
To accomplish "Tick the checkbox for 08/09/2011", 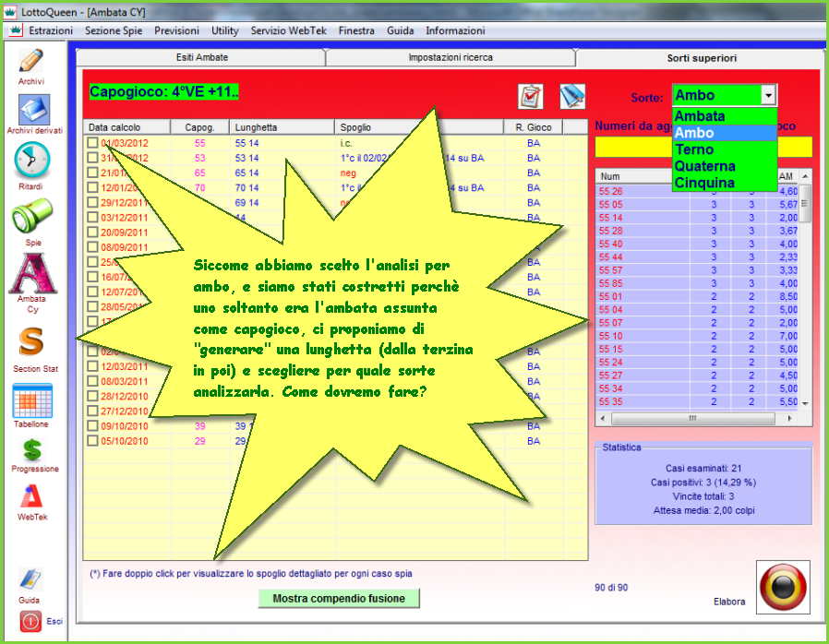I will click(92, 246).
